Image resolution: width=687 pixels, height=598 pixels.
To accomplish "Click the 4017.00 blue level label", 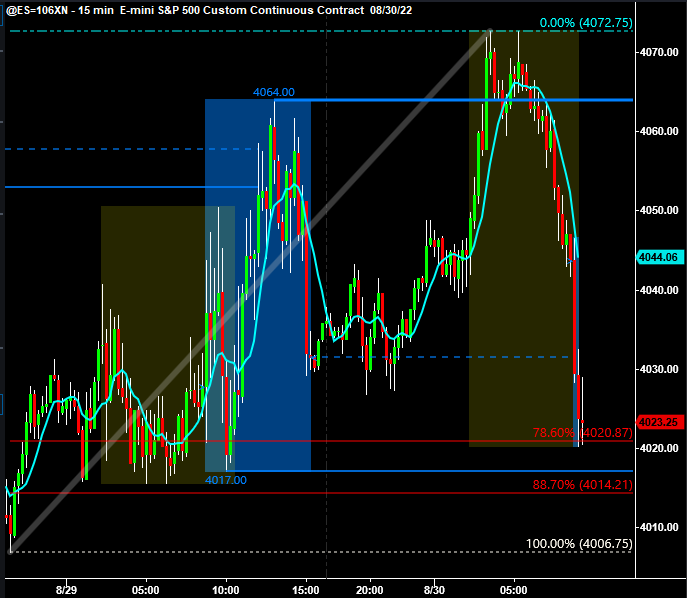I will 226,480.
